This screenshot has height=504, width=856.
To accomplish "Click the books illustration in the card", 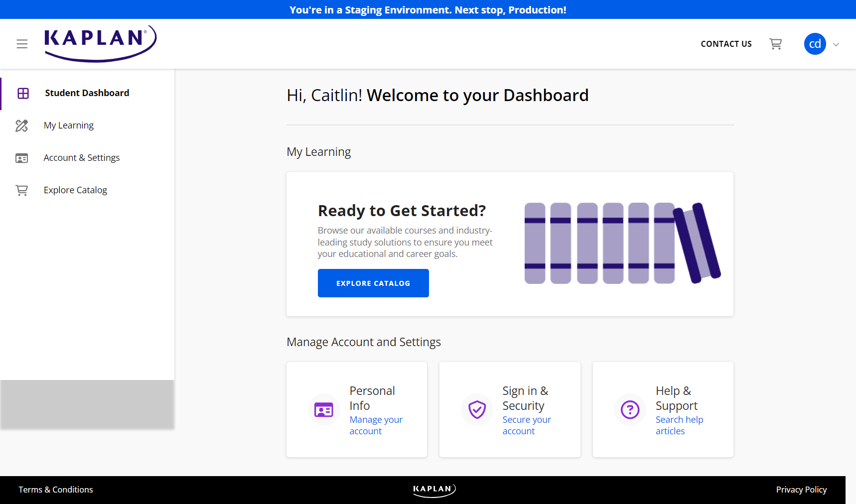I will tap(622, 243).
